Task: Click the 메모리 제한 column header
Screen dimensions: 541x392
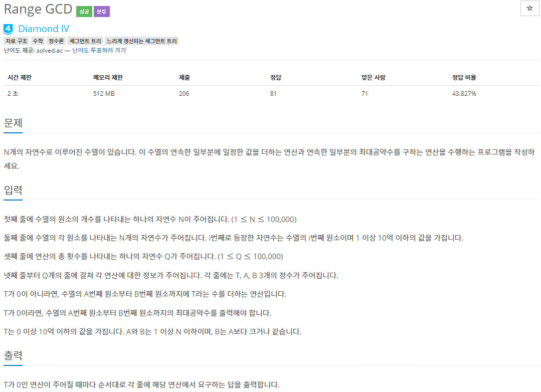Action: pyautogui.click(x=108, y=78)
